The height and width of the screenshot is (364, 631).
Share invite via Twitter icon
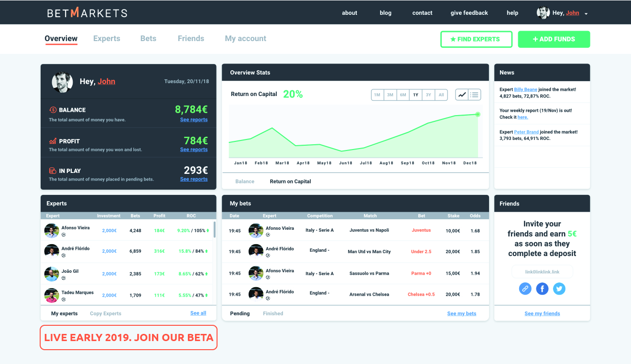point(559,289)
